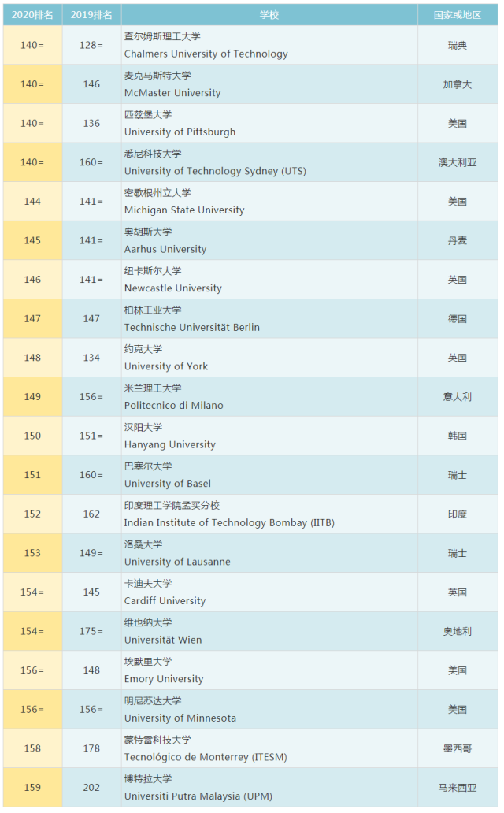Click 蒙特雷科技大学 Chinese name
504x813 pixels.
(x=157, y=740)
